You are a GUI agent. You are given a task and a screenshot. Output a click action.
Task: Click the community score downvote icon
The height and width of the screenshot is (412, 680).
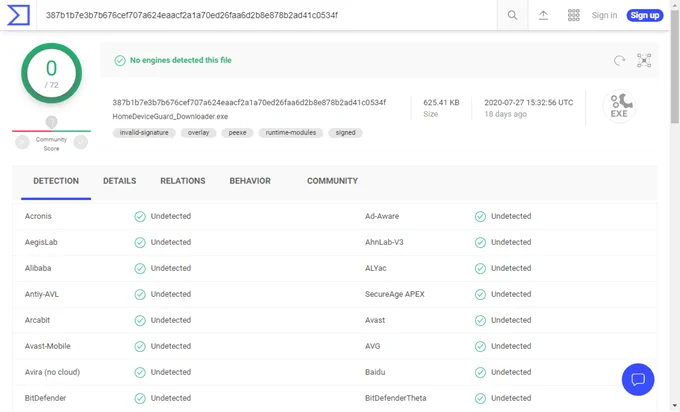pyautogui.click(x=22, y=142)
